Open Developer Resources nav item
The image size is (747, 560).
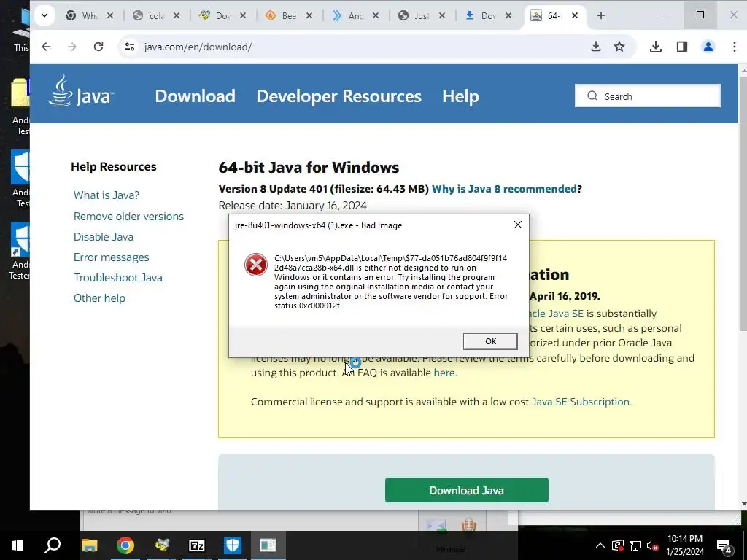coord(338,96)
